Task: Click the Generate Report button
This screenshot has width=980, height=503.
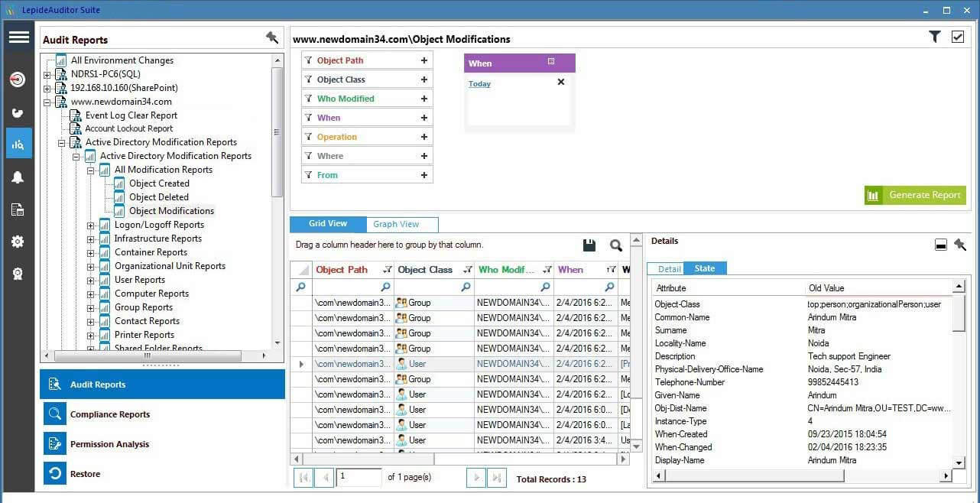Action: coord(915,195)
